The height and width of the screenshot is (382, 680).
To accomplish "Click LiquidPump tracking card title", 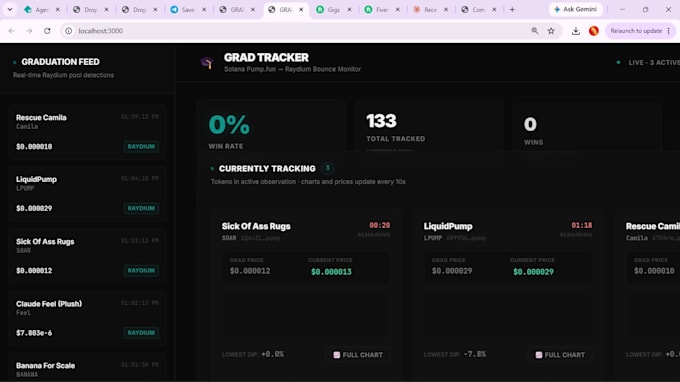I will coord(448,226).
